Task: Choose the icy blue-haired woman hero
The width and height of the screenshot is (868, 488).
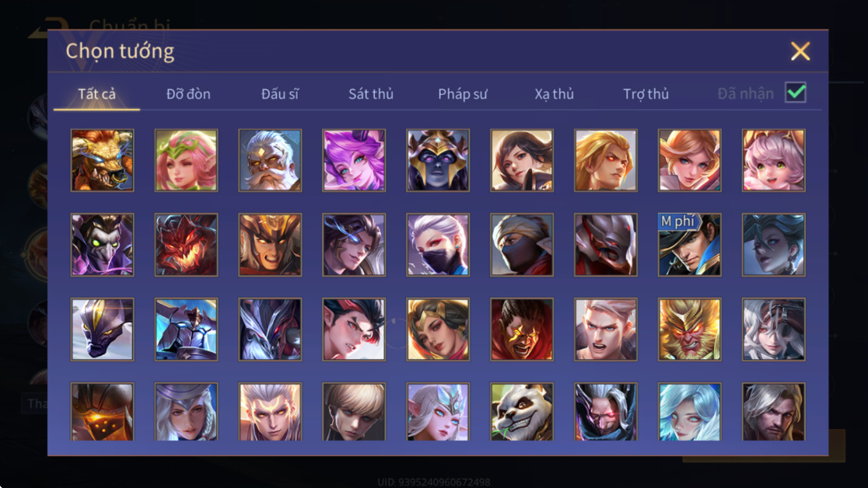Action: tap(689, 412)
